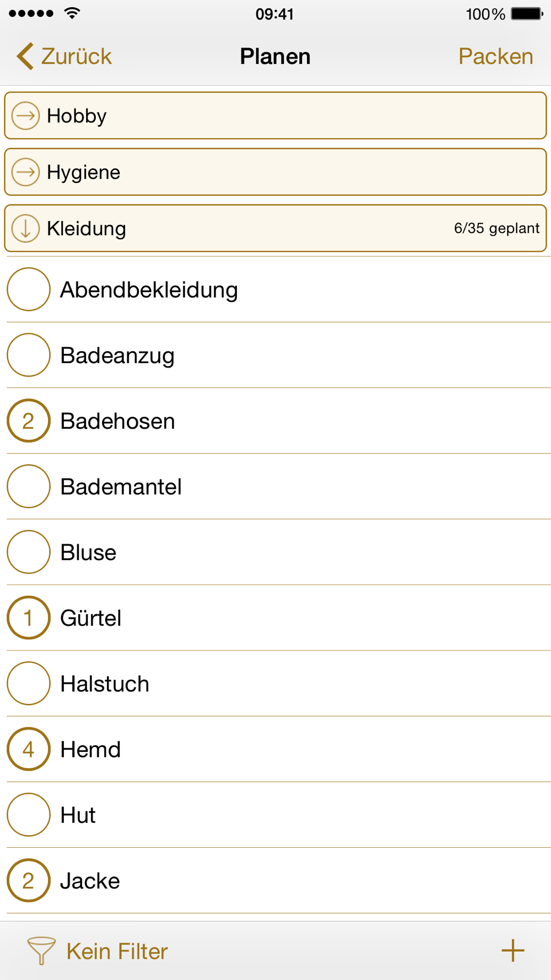Switch to Packen mode
The height and width of the screenshot is (980, 551).
(x=495, y=56)
